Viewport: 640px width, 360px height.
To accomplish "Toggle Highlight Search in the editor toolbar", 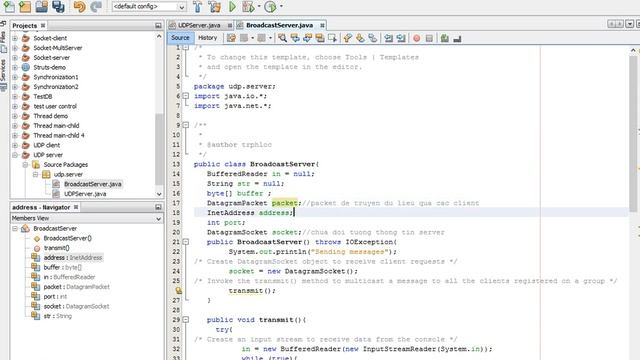I will tap(320, 38).
